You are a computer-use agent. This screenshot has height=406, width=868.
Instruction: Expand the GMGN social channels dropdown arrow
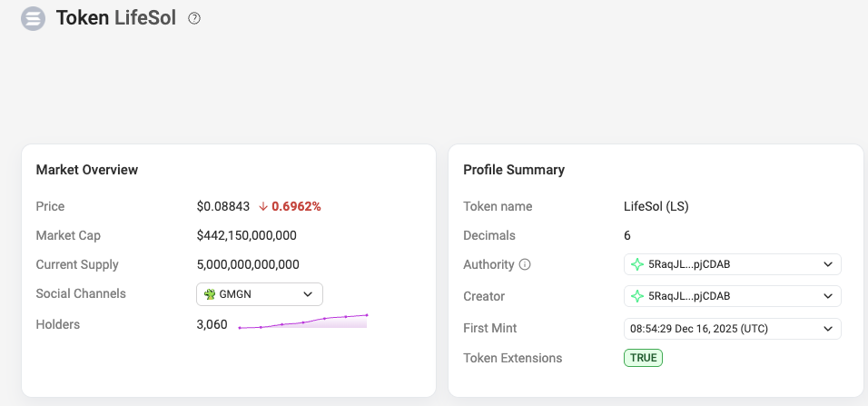308,294
